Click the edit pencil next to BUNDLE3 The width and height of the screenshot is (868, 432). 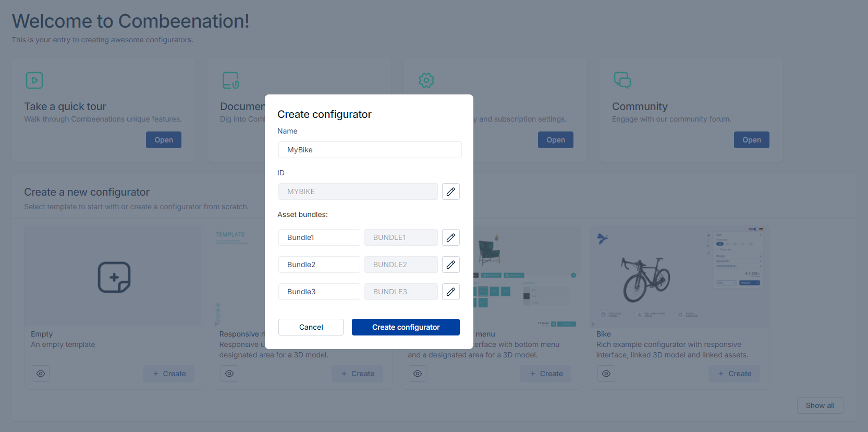point(450,292)
